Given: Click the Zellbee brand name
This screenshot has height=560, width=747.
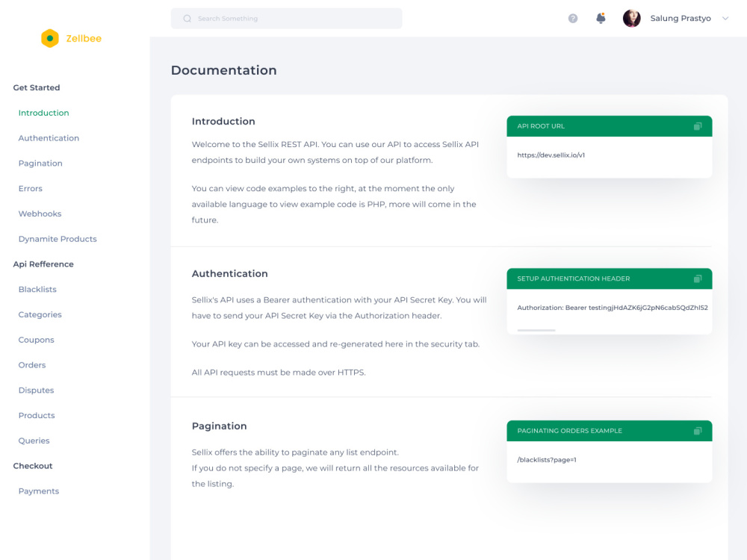Looking at the screenshot, I should 84,39.
